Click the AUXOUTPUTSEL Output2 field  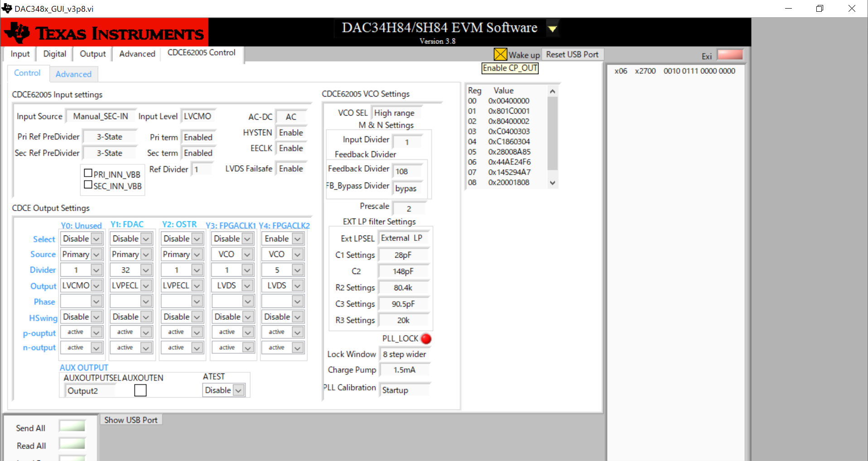(x=90, y=390)
